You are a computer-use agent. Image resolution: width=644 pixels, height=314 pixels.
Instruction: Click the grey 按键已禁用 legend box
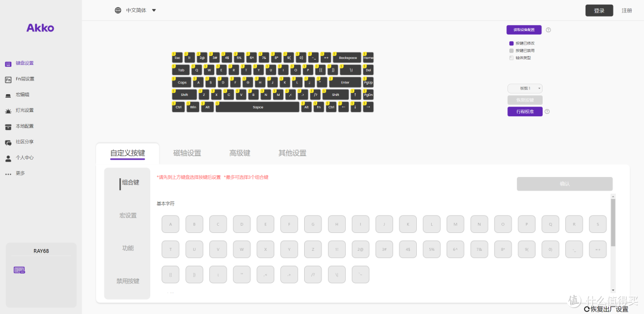(512, 51)
